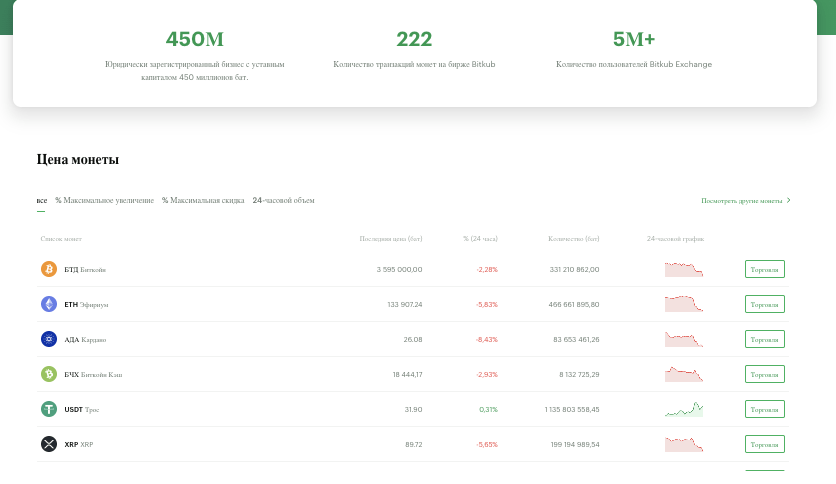The height and width of the screenshot is (484, 836).
Task: Click the '% (24 часа)' column header
Action: tap(480, 239)
